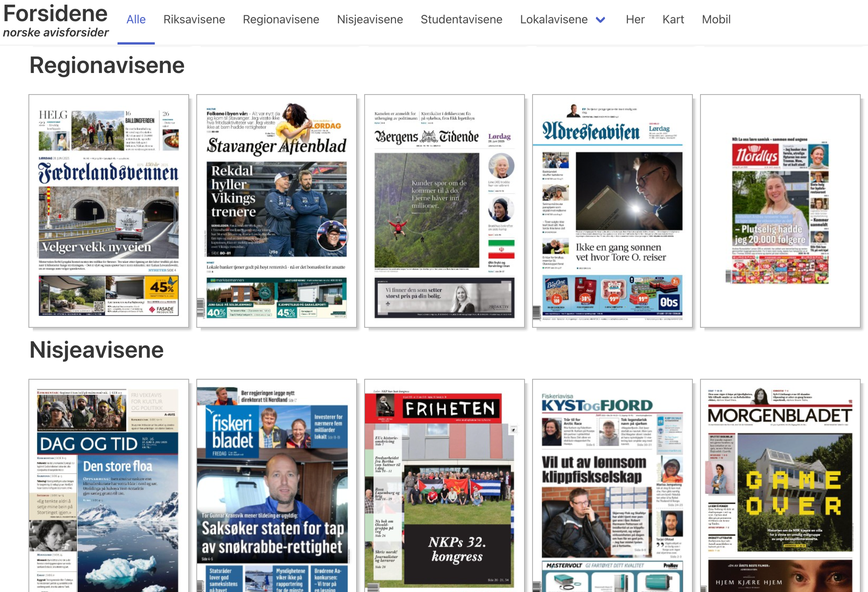This screenshot has width=868, height=592.
Task: Open the Her link
Action: (x=635, y=20)
